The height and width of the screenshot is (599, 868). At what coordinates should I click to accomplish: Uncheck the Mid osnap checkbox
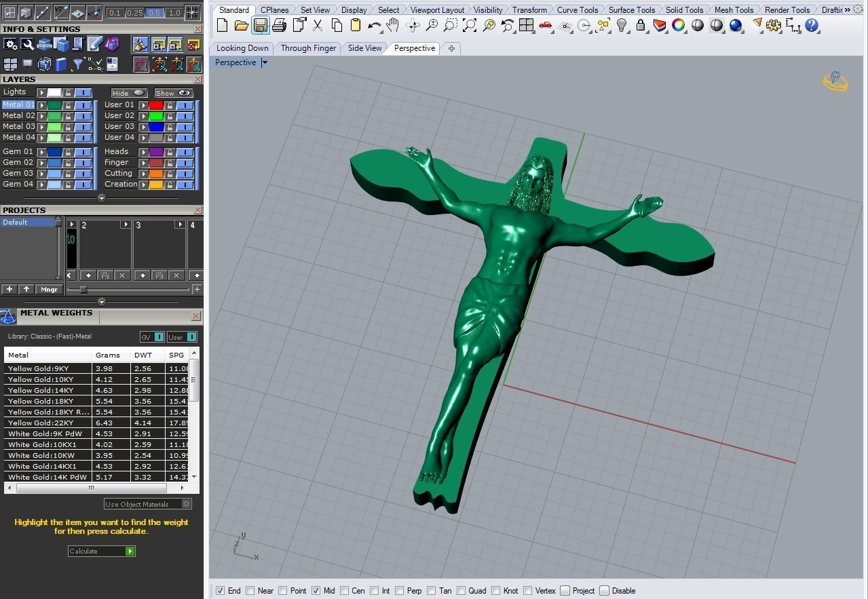[x=316, y=590]
